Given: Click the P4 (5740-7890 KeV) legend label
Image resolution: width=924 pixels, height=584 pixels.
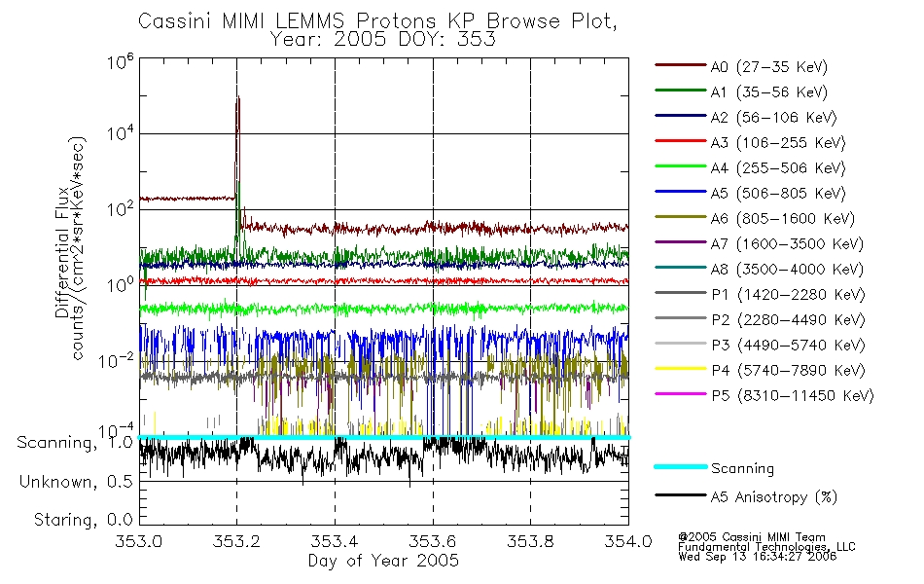Looking at the screenshot, I should point(788,371).
